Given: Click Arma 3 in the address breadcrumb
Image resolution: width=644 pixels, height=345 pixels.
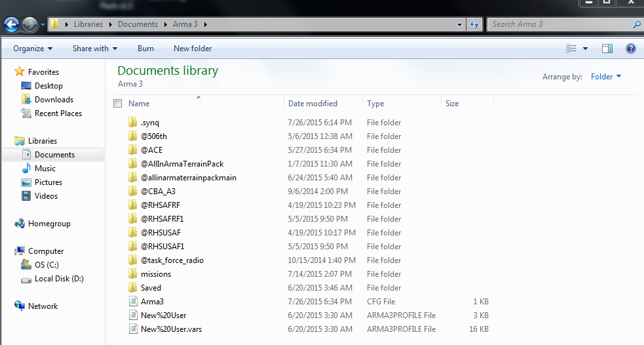Looking at the screenshot, I should pos(185,24).
